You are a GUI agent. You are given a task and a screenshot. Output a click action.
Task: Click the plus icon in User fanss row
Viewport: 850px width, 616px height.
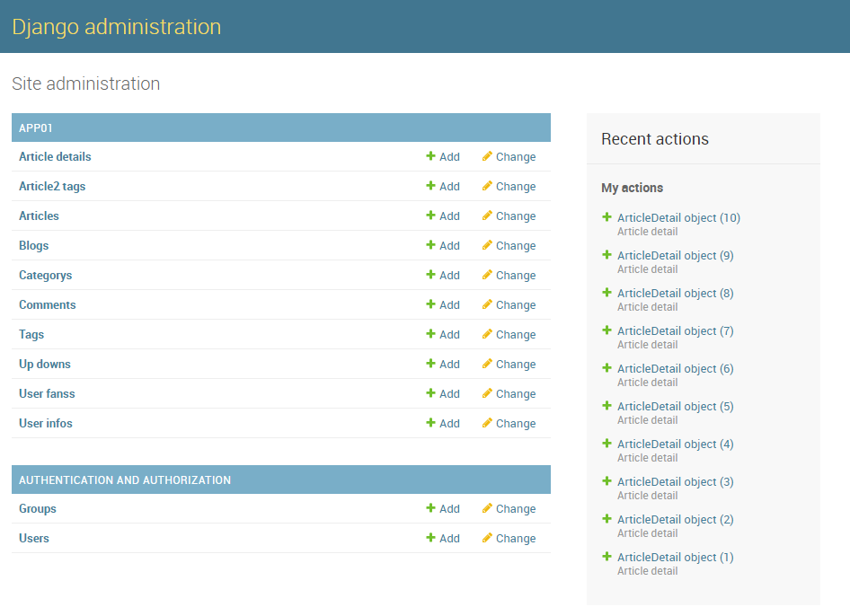pos(430,392)
